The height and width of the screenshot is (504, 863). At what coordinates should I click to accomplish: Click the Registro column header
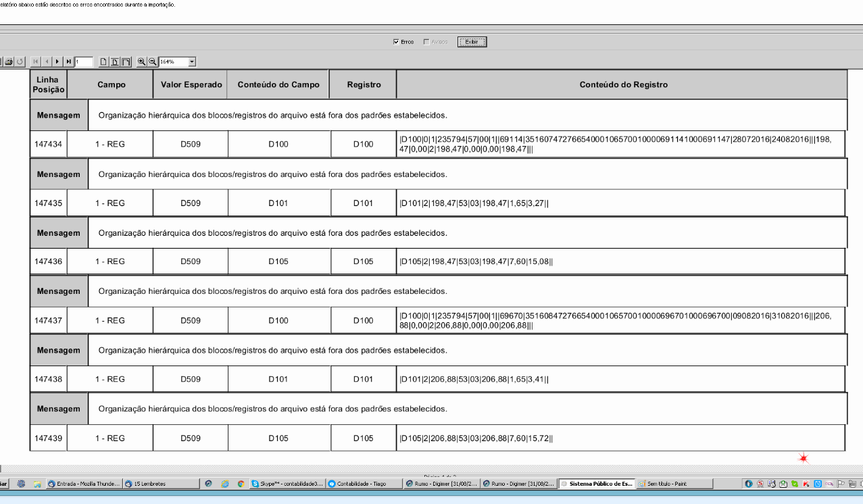[364, 84]
